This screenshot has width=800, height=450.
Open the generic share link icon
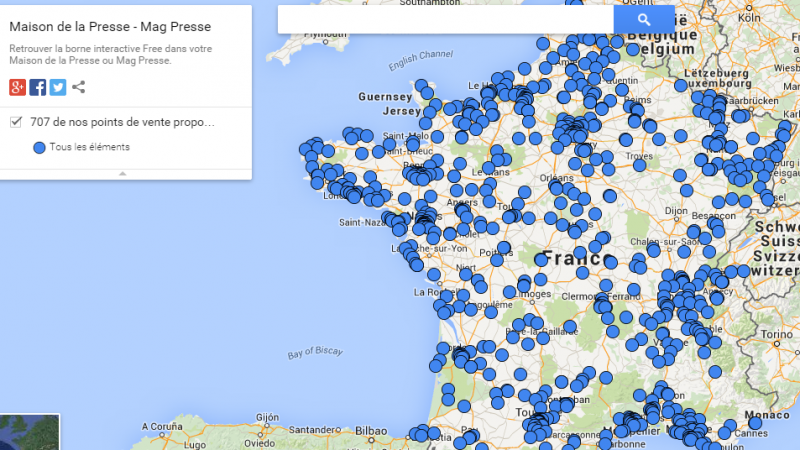pos(79,87)
